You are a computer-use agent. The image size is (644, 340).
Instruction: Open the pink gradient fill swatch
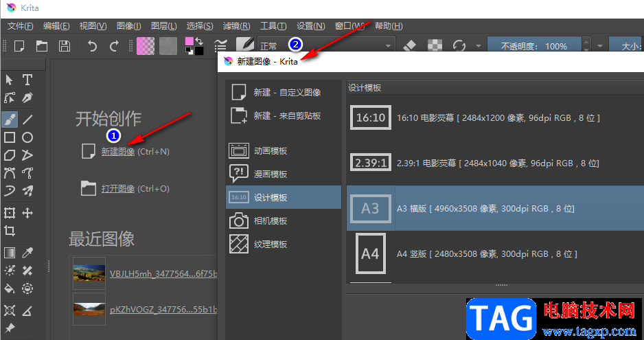(146, 45)
